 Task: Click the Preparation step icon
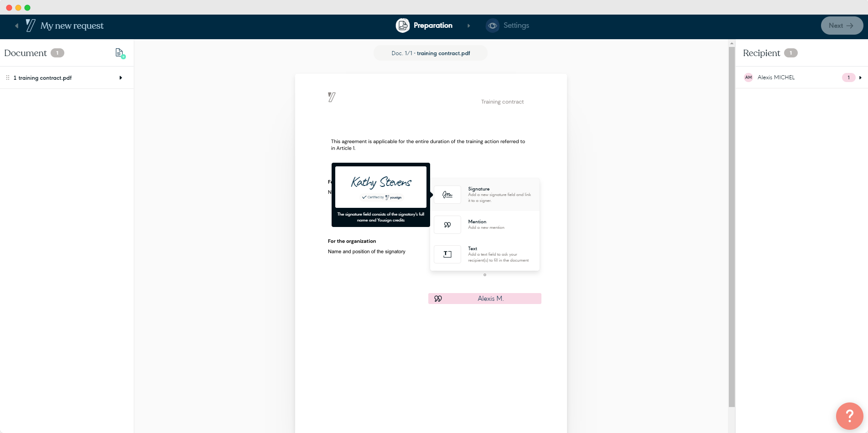coord(402,26)
